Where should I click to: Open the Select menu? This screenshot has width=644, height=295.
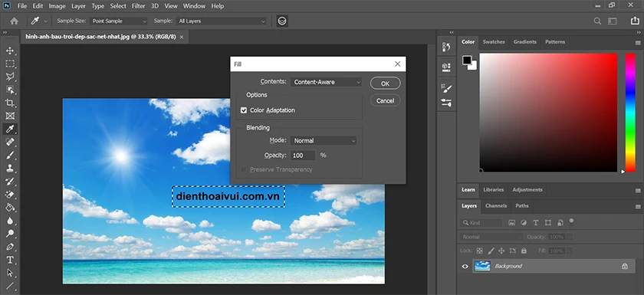click(x=118, y=5)
